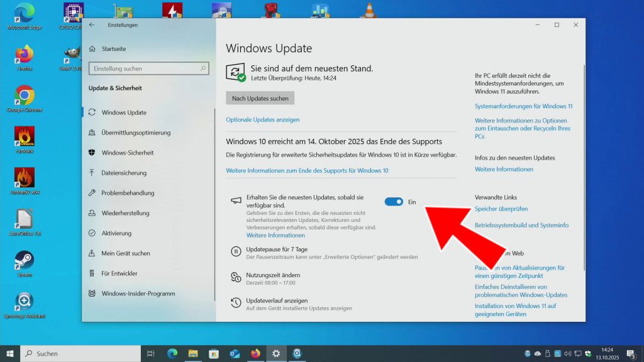Click the history icon beside Updateverlauf anzeigen

coord(236,304)
